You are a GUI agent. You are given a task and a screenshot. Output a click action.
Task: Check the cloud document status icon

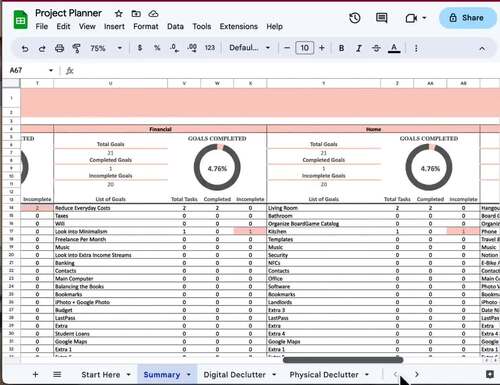pyautogui.click(x=153, y=14)
